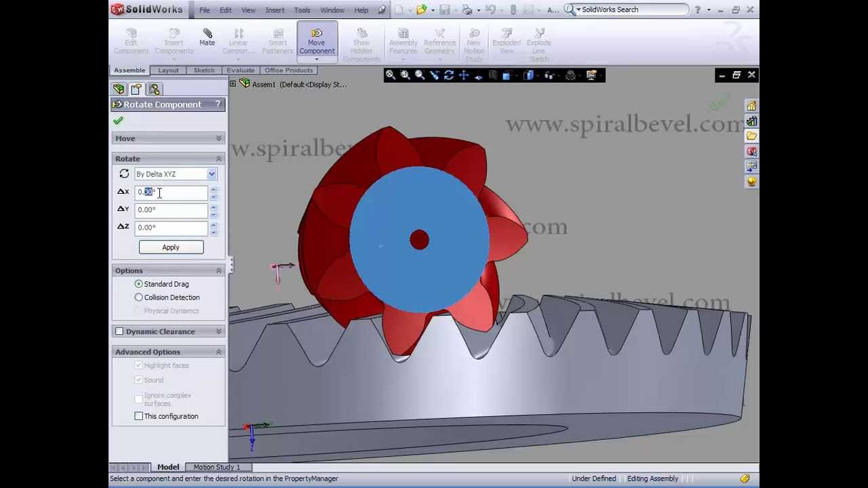868x488 pixels.
Task: Switch to the Sketch tab
Action: (x=203, y=70)
